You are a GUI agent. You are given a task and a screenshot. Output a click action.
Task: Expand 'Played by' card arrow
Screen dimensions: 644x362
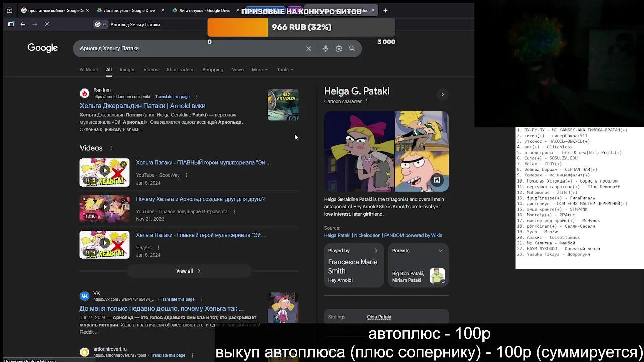(x=376, y=251)
